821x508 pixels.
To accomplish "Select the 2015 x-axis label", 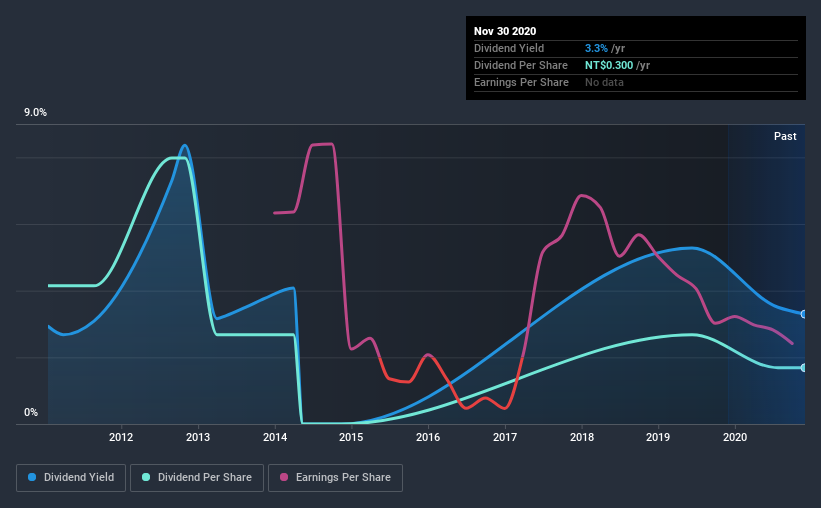I will point(351,437).
